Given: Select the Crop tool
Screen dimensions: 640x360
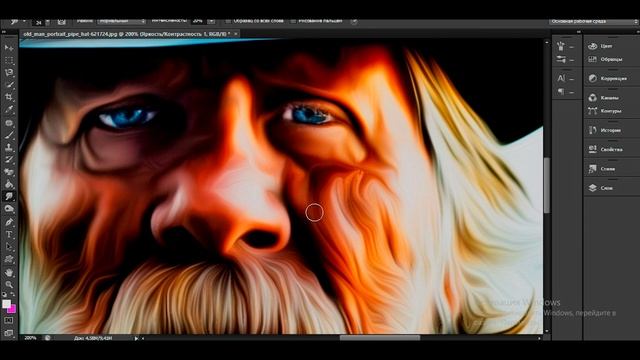Looking at the screenshot, I should 9,97.
